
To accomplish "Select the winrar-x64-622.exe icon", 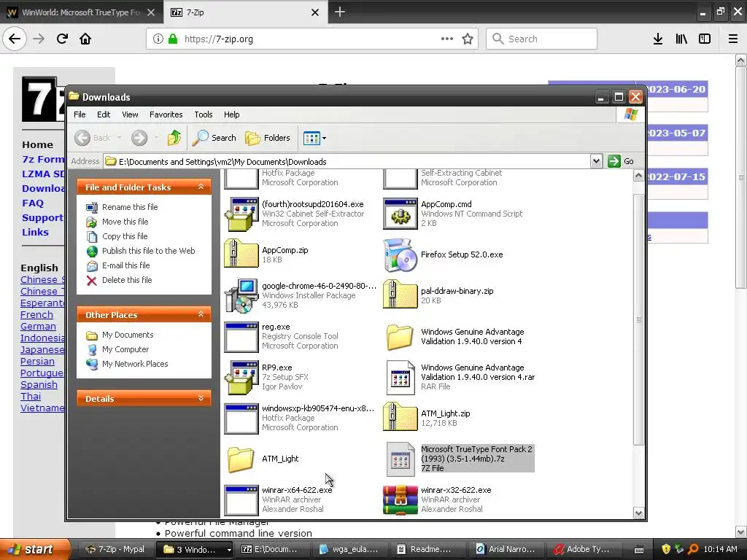I will (241, 500).
